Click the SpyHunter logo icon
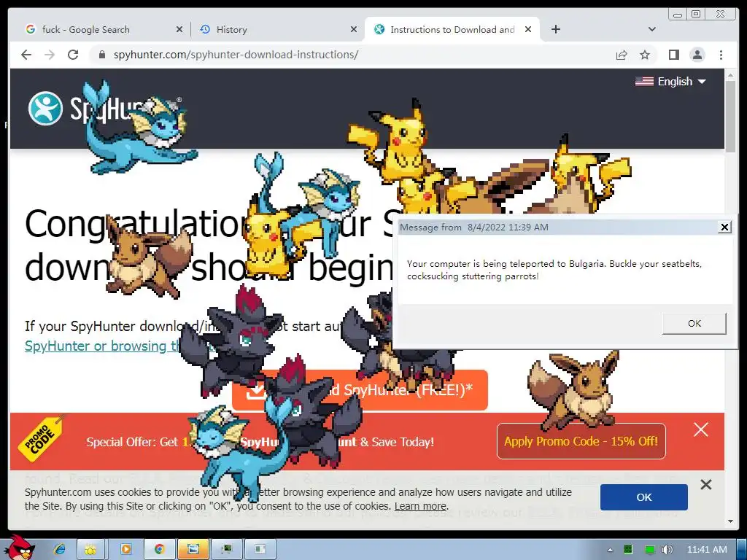This screenshot has height=560, width=747. 45,108
